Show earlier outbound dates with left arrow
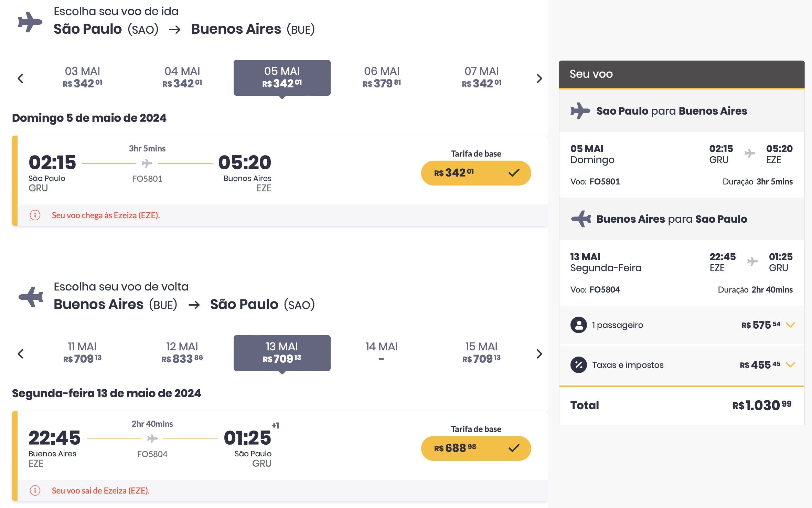The height and width of the screenshot is (508, 812). [x=21, y=78]
